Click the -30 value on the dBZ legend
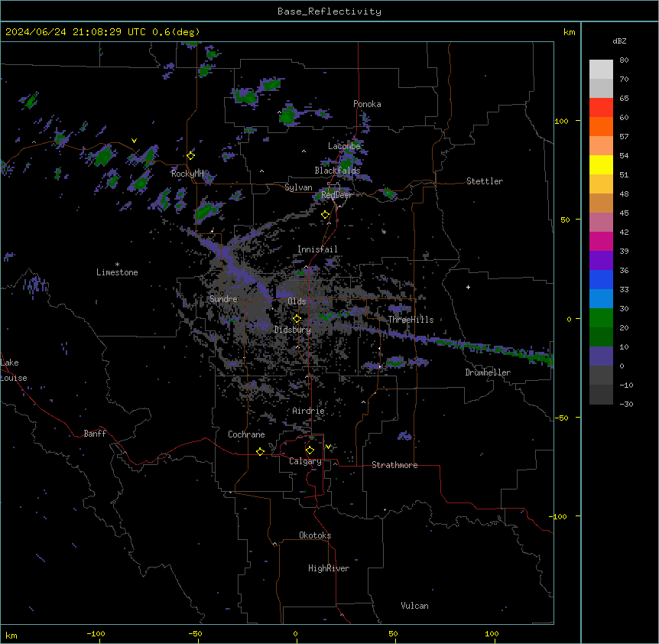Screen dimensions: 659x644 [x=626, y=404]
